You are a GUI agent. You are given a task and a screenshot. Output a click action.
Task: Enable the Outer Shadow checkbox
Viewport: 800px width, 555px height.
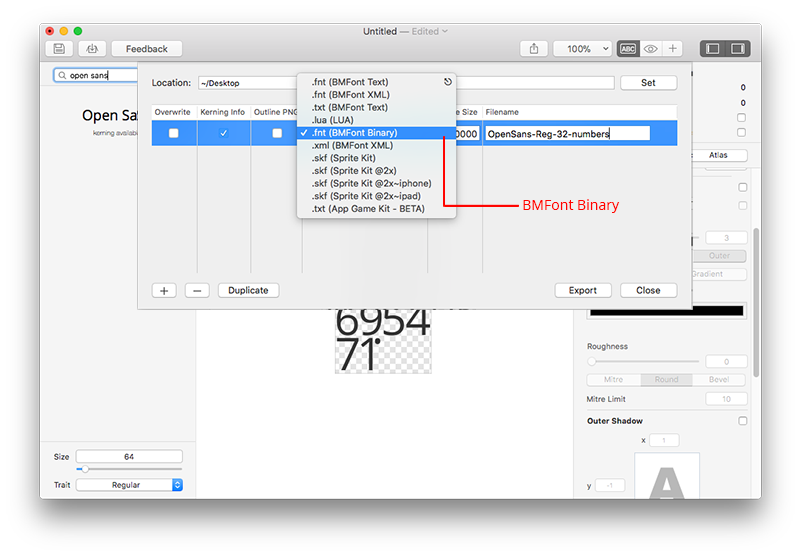point(742,421)
